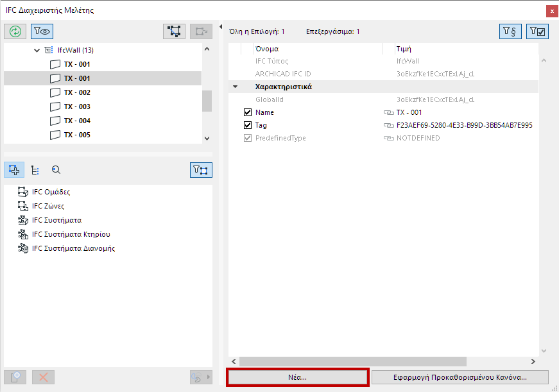The width and height of the screenshot is (559, 392).
Task: Click the link icon beside NOTDEFINED
Action: tap(388, 139)
